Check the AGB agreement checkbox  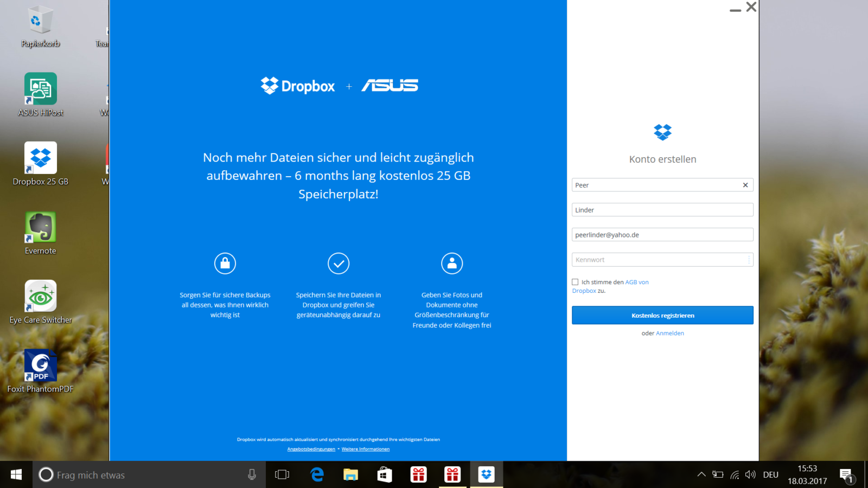pyautogui.click(x=575, y=282)
